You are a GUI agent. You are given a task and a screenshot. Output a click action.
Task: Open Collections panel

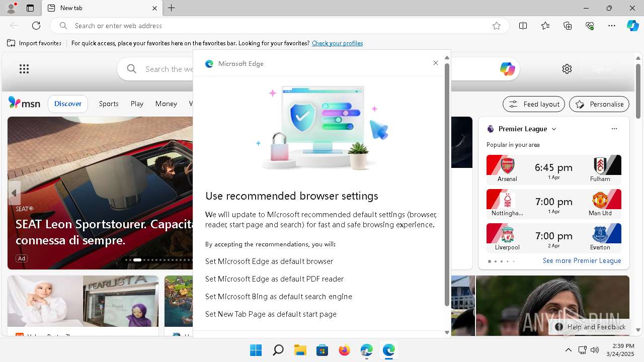(x=568, y=26)
